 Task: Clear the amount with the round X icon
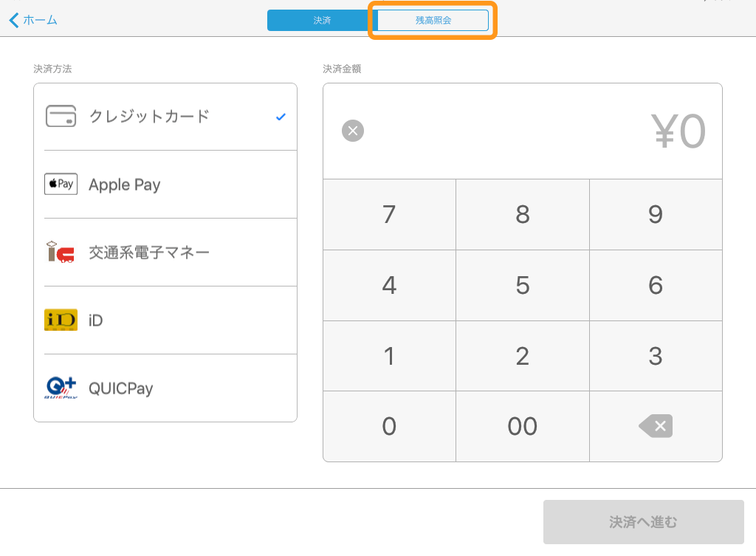353,131
